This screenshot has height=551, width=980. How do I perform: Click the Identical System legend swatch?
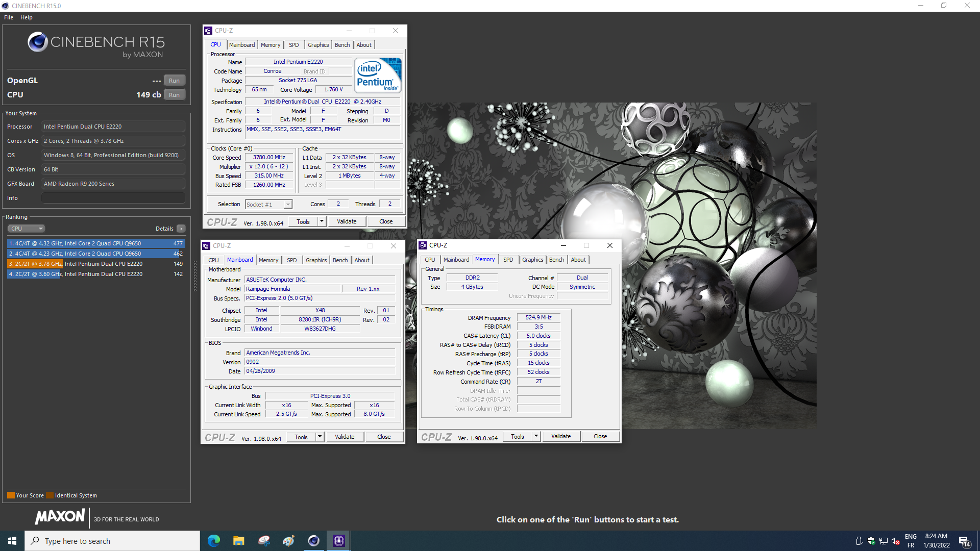click(x=50, y=495)
